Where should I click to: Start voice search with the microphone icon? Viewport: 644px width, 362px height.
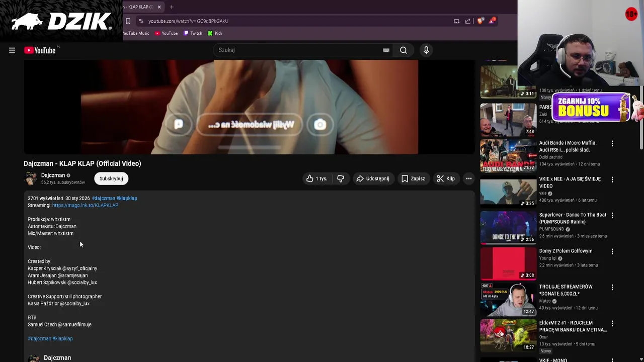coord(426,50)
